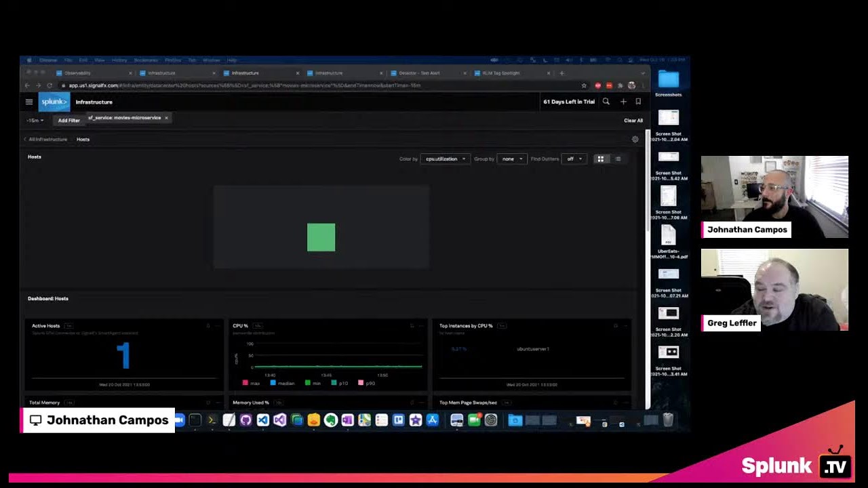Click the Hosts breadcrumb
868x488 pixels.
coord(83,139)
